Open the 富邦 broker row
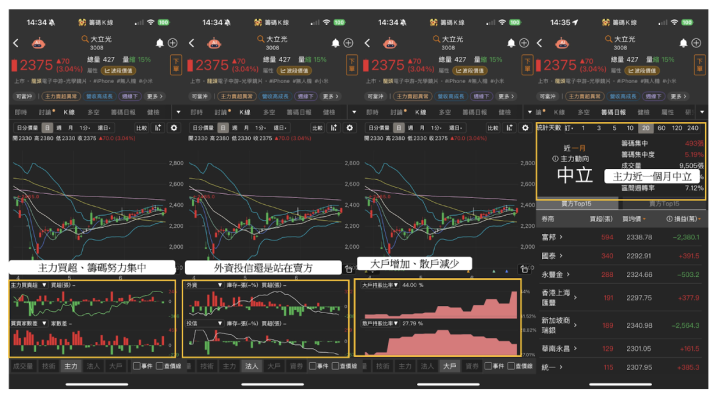This screenshot has height=403, width=720. click(x=621, y=237)
